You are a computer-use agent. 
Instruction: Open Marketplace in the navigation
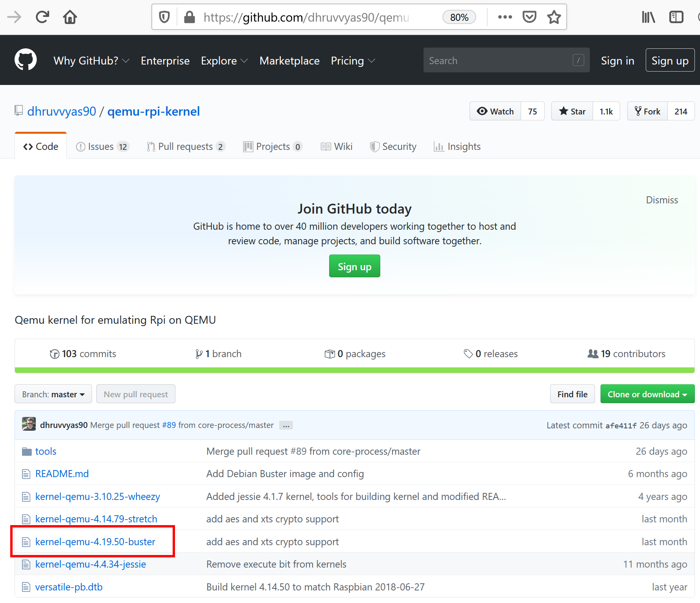[289, 61]
